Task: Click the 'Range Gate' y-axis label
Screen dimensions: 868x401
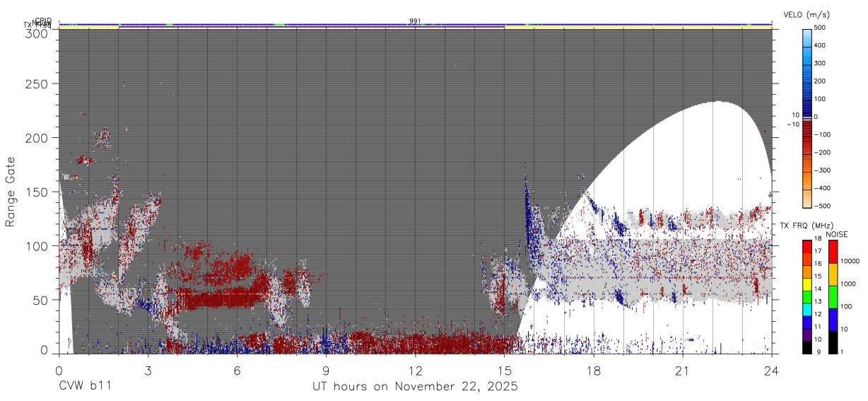Action: [11, 191]
